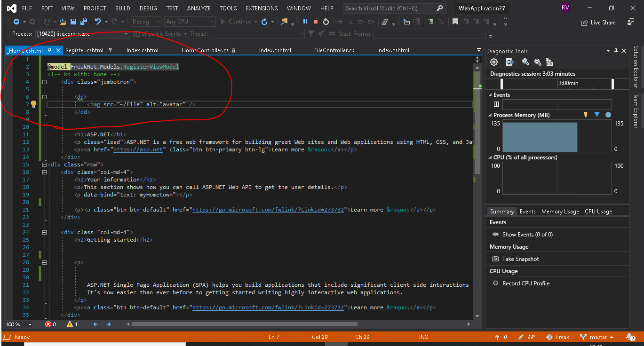Click the pause events icon under Events
The width and height of the screenshot is (644, 346).
496,104
